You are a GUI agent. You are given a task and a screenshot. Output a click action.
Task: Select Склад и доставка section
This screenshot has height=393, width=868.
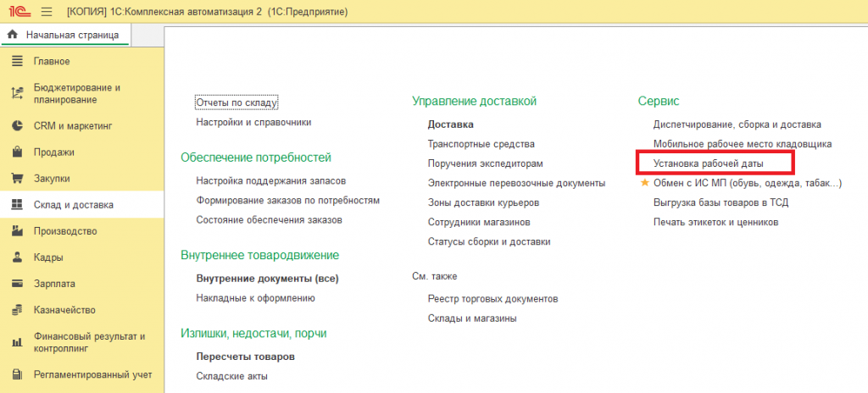(x=82, y=205)
